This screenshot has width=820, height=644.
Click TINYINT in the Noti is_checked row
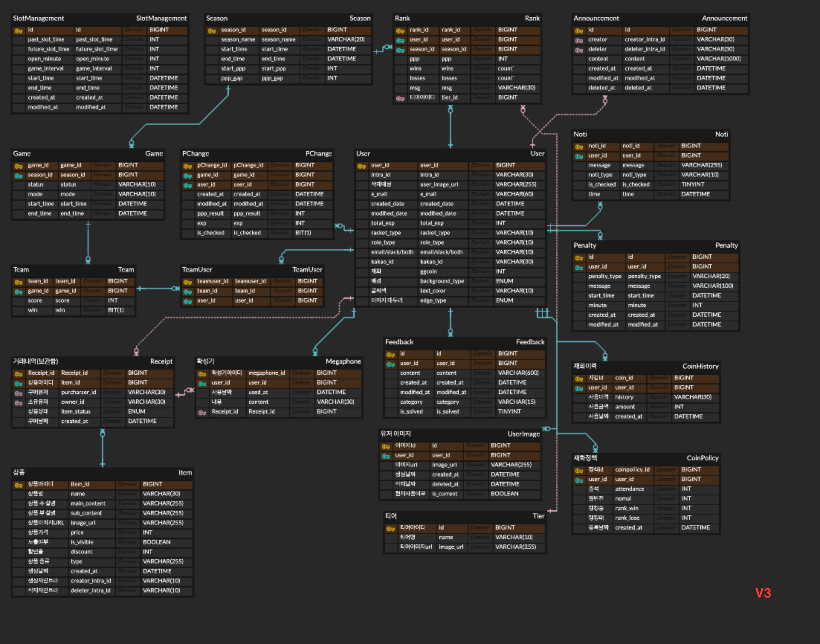(693, 184)
